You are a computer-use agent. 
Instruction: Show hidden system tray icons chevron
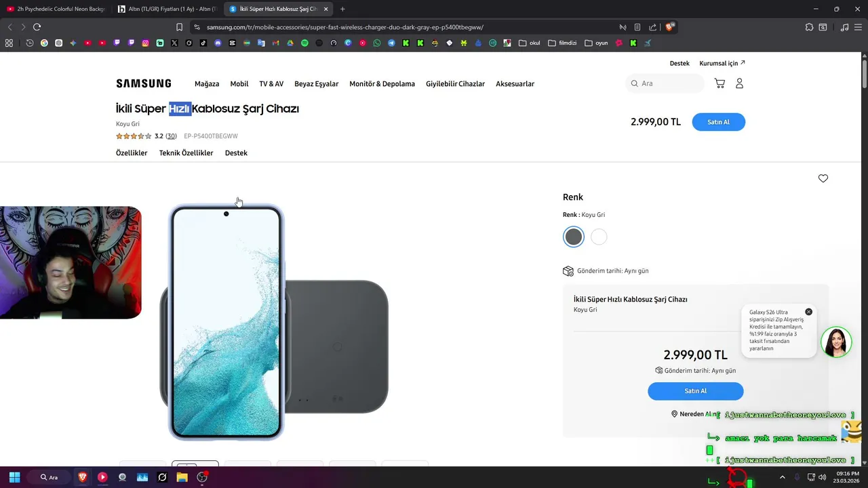click(783, 477)
